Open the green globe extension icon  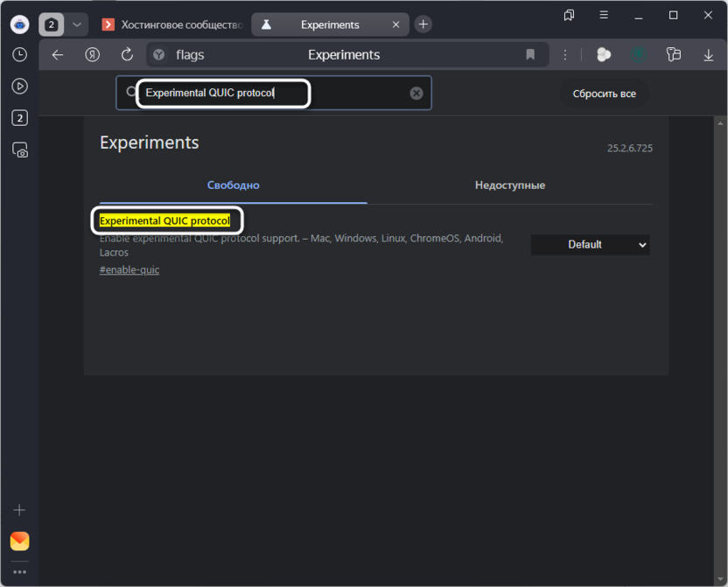point(639,55)
